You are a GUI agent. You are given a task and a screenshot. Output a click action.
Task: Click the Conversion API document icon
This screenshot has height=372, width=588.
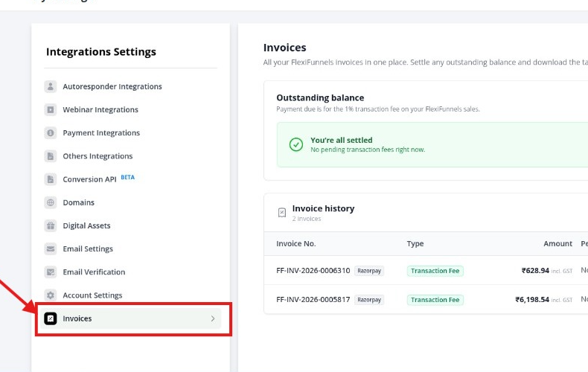click(x=51, y=179)
